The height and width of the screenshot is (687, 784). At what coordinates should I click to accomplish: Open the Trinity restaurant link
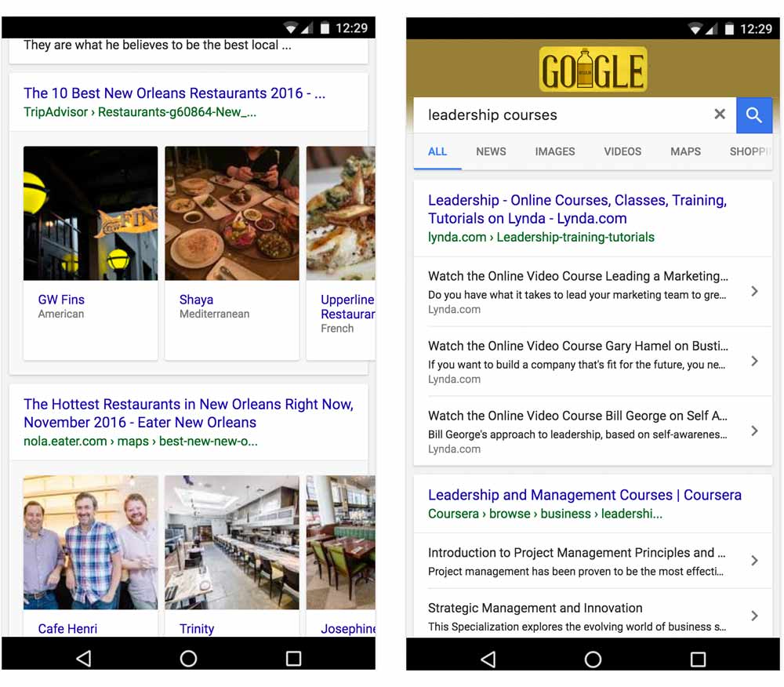tap(197, 628)
